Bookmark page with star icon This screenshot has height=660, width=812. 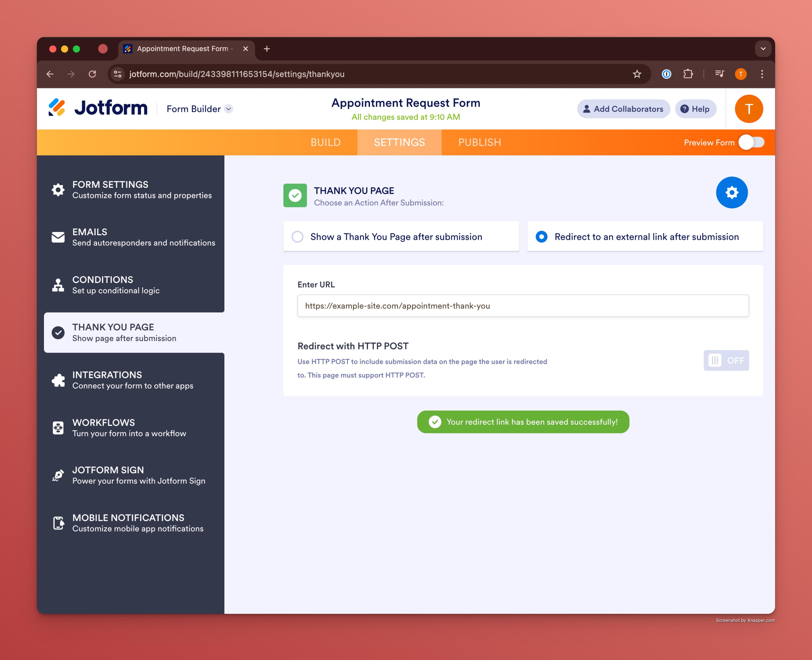(637, 74)
